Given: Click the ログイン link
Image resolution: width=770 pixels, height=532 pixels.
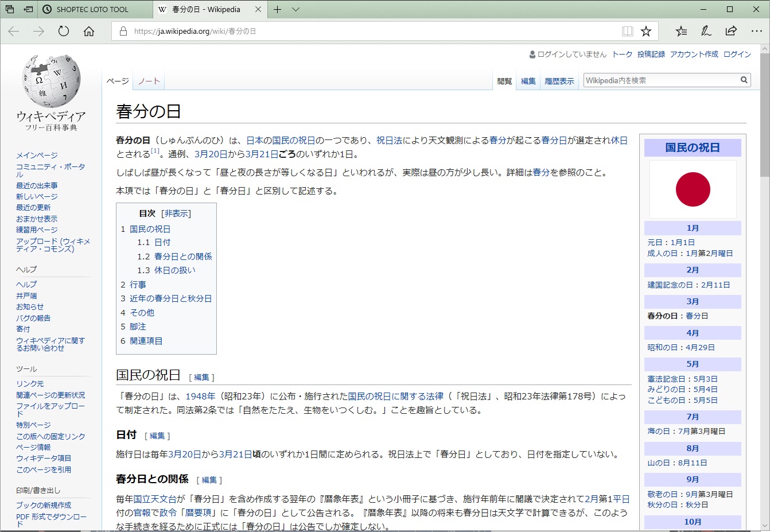Looking at the screenshot, I should (x=737, y=54).
